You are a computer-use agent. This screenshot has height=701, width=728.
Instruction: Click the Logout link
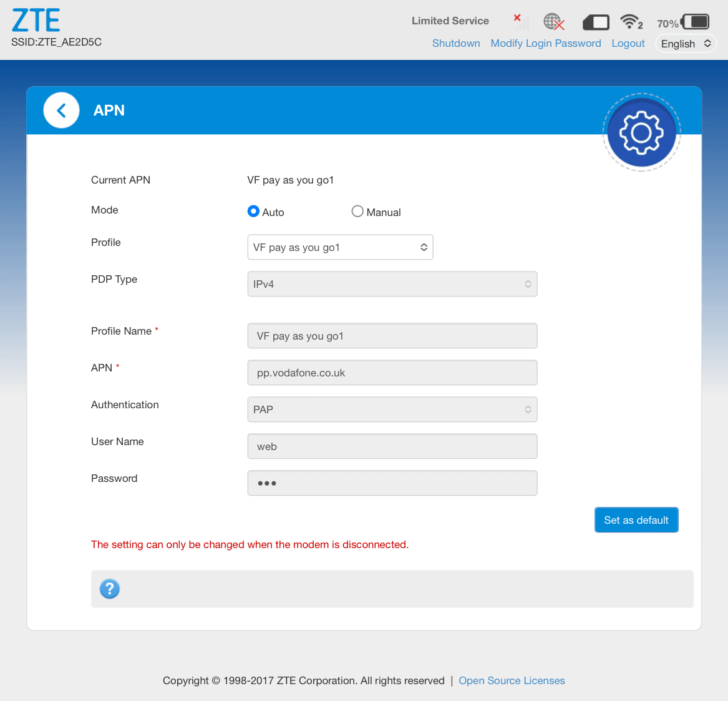click(628, 43)
